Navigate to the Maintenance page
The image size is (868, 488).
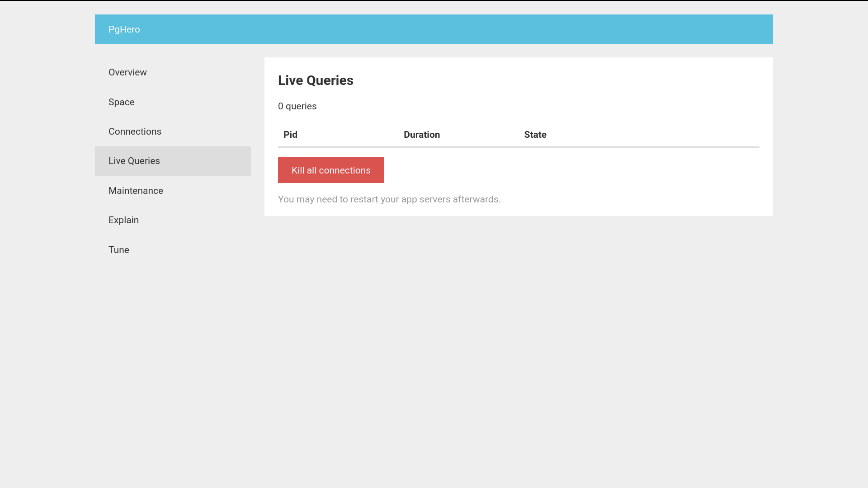(x=136, y=191)
